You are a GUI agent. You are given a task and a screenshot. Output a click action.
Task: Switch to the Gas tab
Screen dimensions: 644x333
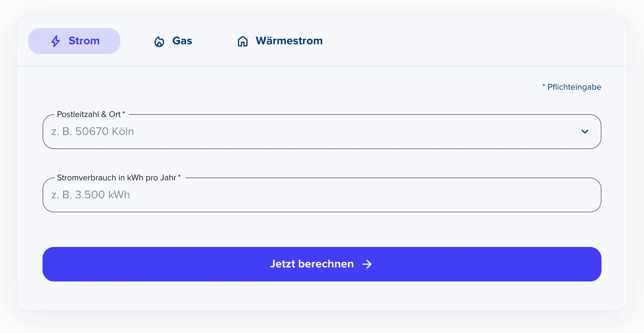pyautogui.click(x=173, y=41)
